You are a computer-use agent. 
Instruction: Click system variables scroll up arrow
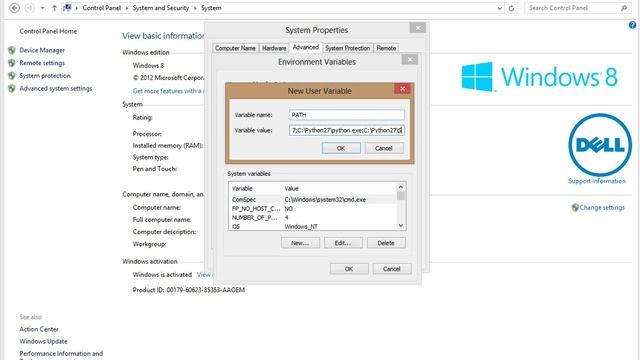401,187
